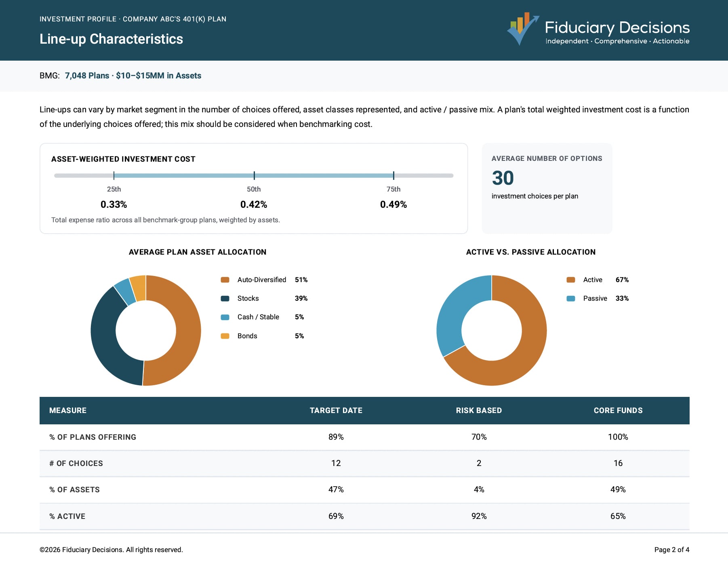Click the "% OF ASSETS" row label
This screenshot has width=728, height=565.
75,490
